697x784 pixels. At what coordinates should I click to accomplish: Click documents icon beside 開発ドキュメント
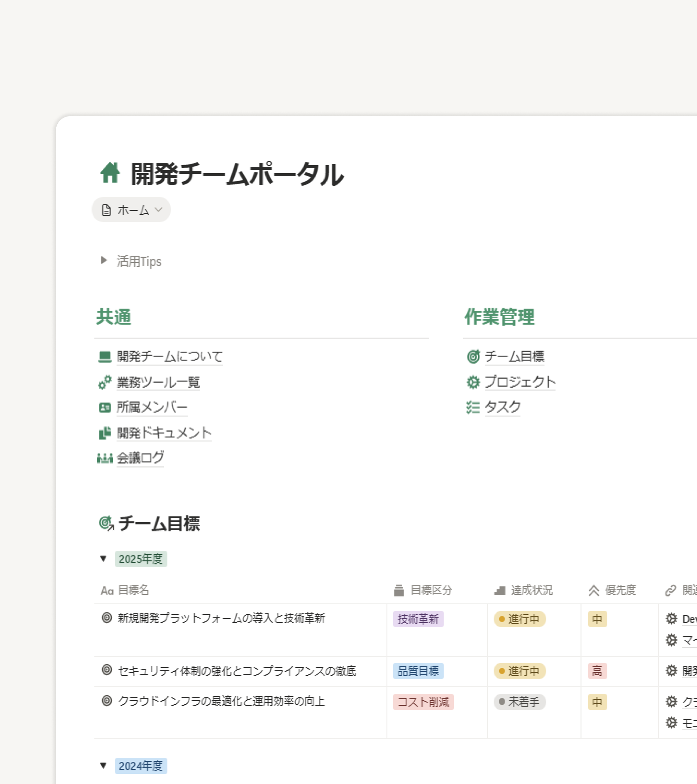pos(105,433)
